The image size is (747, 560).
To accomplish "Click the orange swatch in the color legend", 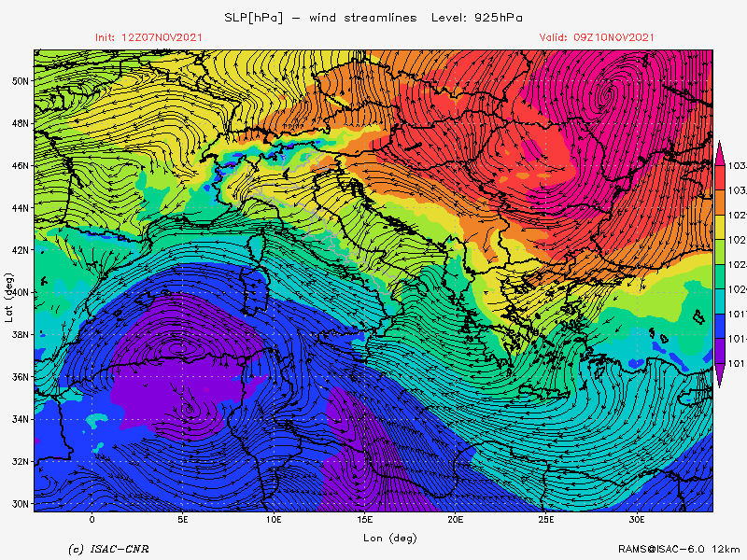I will pyautogui.click(x=720, y=203).
